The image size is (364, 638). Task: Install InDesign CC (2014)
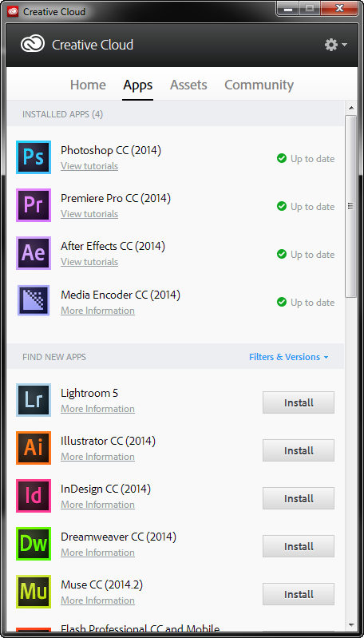pyautogui.click(x=299, y=498)
